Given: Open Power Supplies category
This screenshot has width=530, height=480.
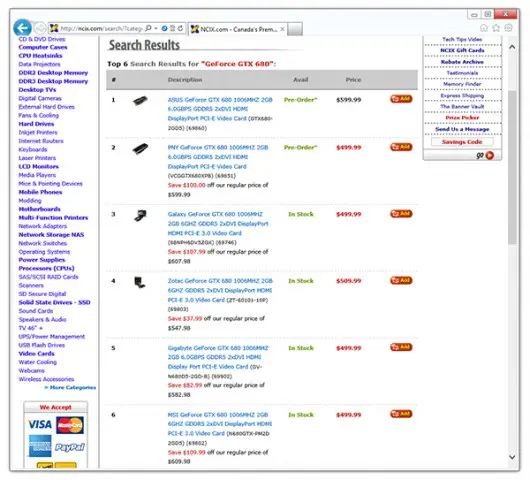Looking at the screenshot, I should click(42, 260).
